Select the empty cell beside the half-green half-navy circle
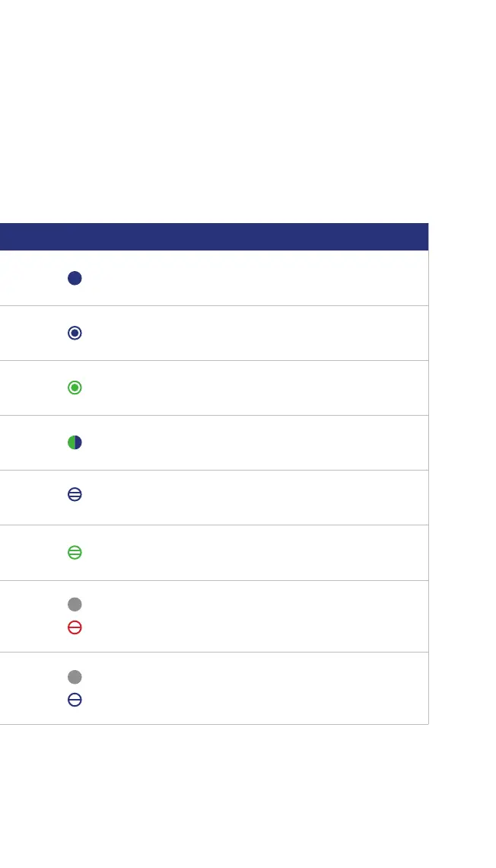 coord(254,442)
